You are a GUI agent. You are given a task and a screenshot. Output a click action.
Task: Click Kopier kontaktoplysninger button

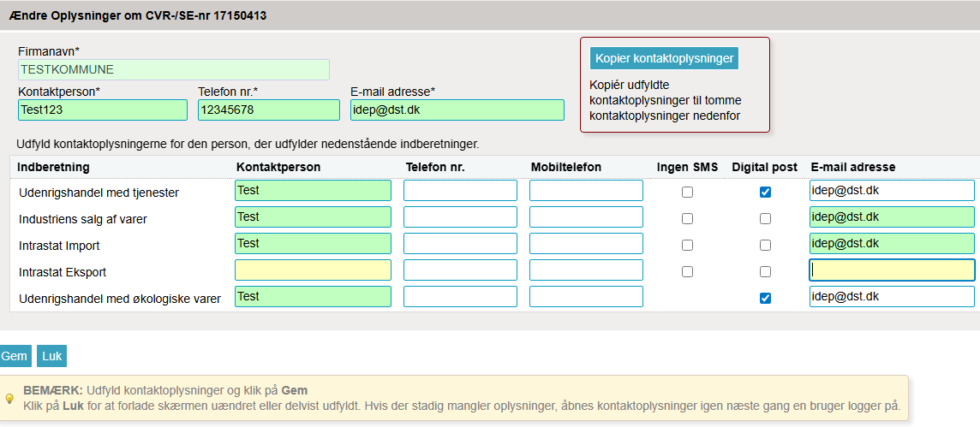[x=664, y=58]
